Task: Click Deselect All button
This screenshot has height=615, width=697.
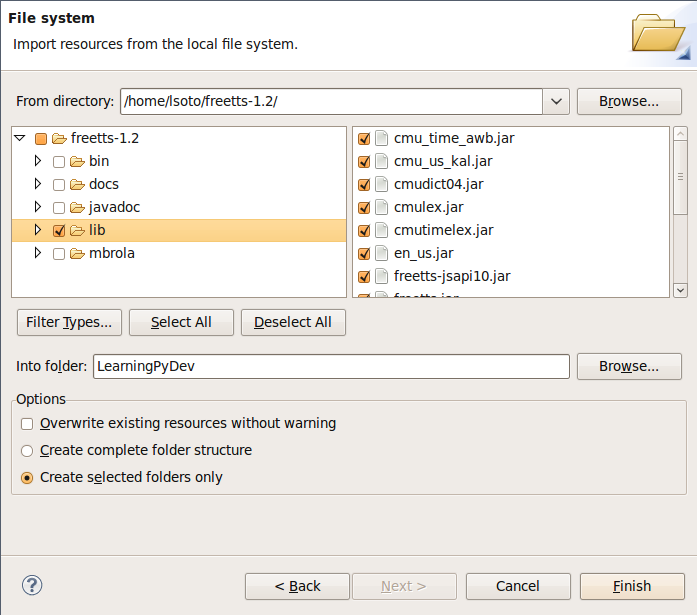Action: coord(293,322)
